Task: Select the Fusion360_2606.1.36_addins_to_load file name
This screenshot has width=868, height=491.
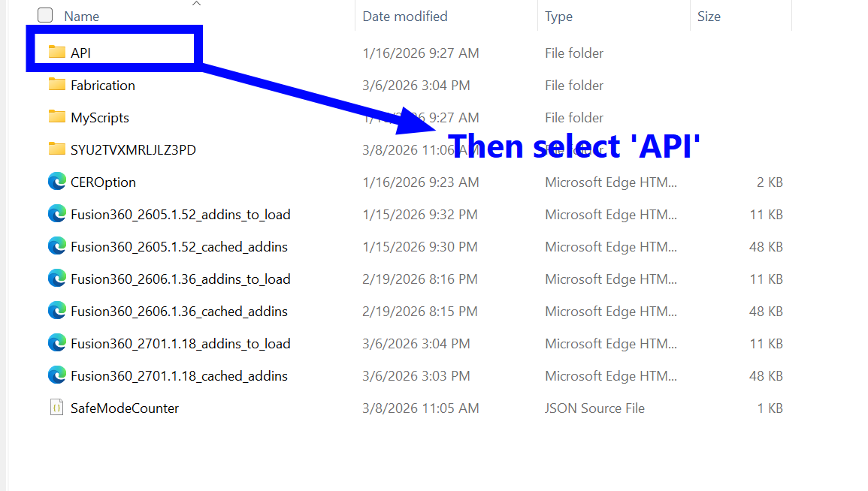Action: tap(180, 279)
